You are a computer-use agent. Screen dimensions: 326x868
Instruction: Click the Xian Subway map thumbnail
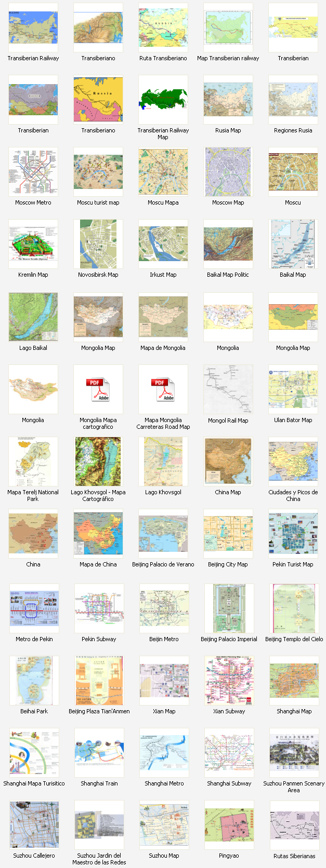coord(229,681)
